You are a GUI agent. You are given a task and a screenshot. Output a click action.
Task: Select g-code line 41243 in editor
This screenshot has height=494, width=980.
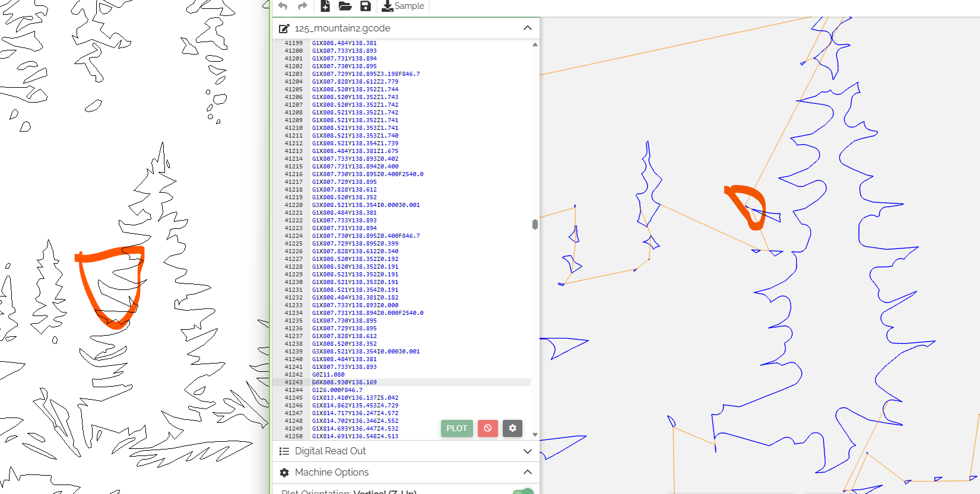point(344,383)
